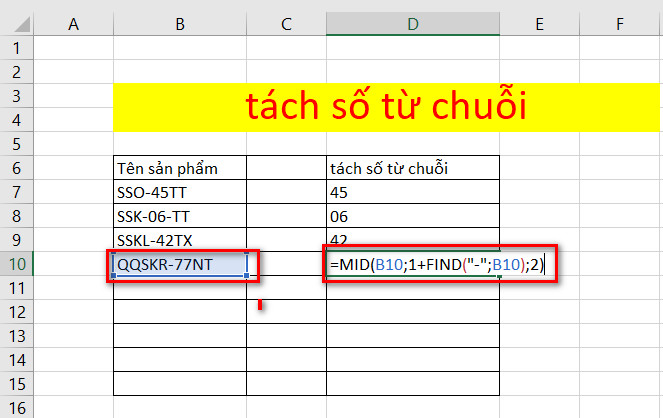
Task: Select empty cell A10
Action: 74,264
